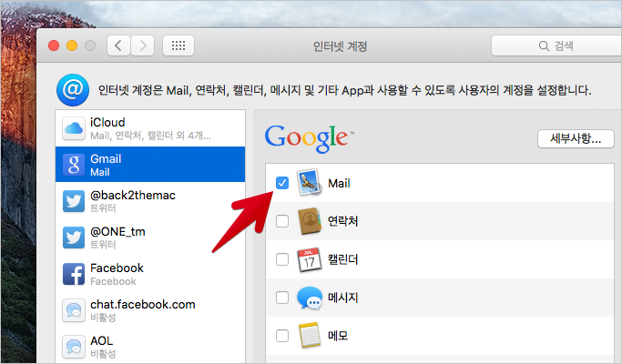Select the @ONE_tm account name

click(117, 231)
